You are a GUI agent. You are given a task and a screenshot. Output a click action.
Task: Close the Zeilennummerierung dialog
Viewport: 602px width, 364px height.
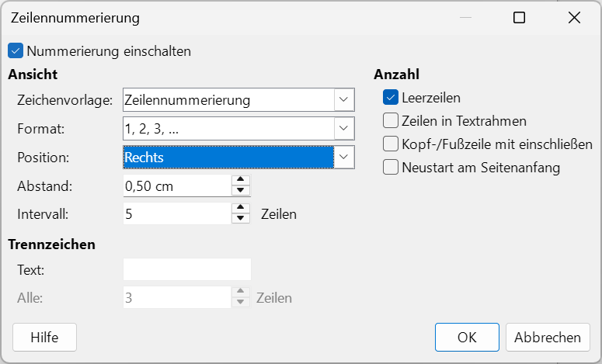574,18
